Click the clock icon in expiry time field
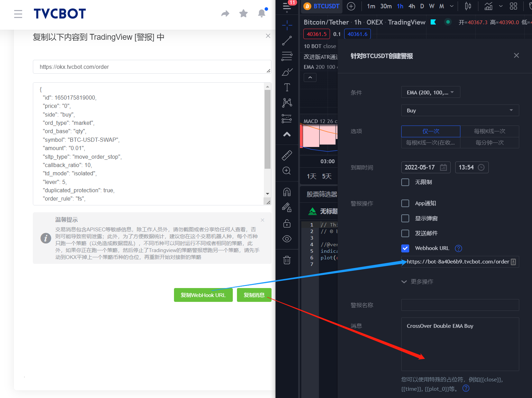Image resolution: width=532 pixels, height=398 pixels. pyautogui.click(x=481, y=167)
